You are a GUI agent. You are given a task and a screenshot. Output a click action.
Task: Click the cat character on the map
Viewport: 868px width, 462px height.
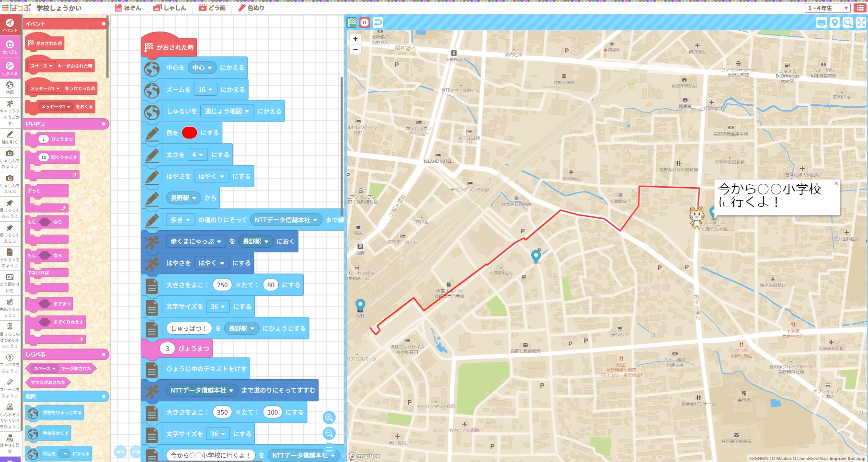(696, 217)
